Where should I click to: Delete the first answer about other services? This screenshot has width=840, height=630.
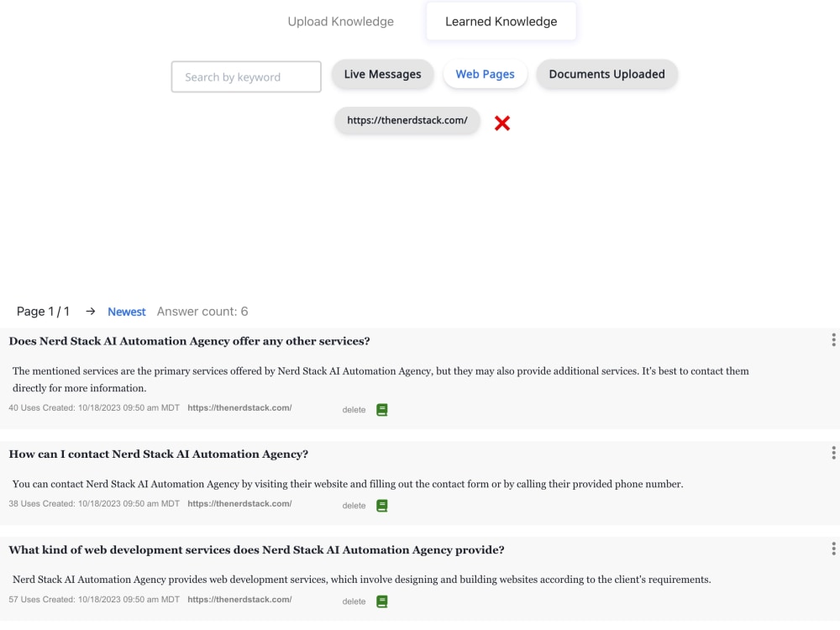point(354,409)
